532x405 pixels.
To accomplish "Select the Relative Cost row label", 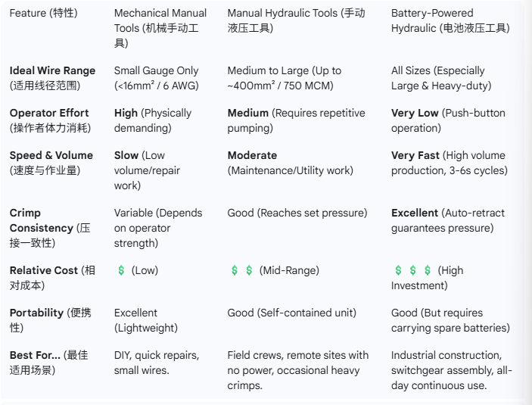I will click(52, 278).
